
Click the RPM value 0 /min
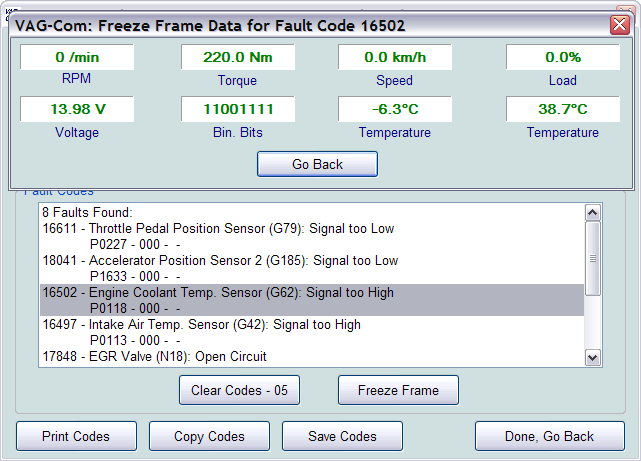point(77,57)
